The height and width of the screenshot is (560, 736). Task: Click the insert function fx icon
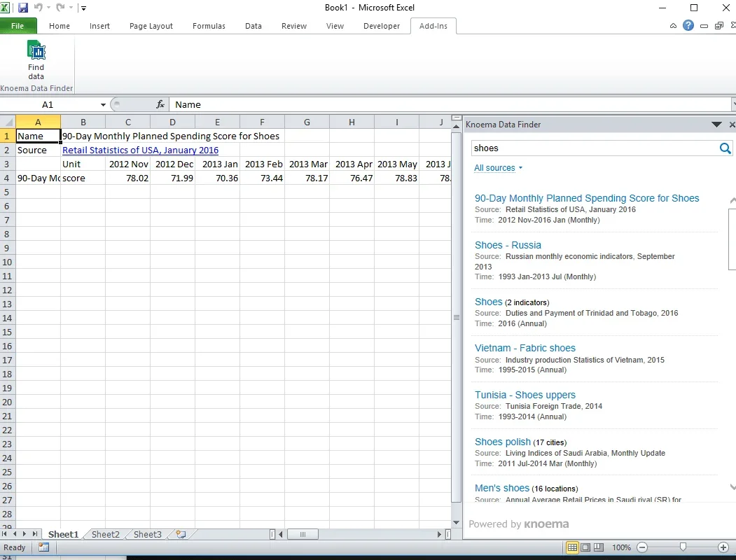[x=160, y=104]
